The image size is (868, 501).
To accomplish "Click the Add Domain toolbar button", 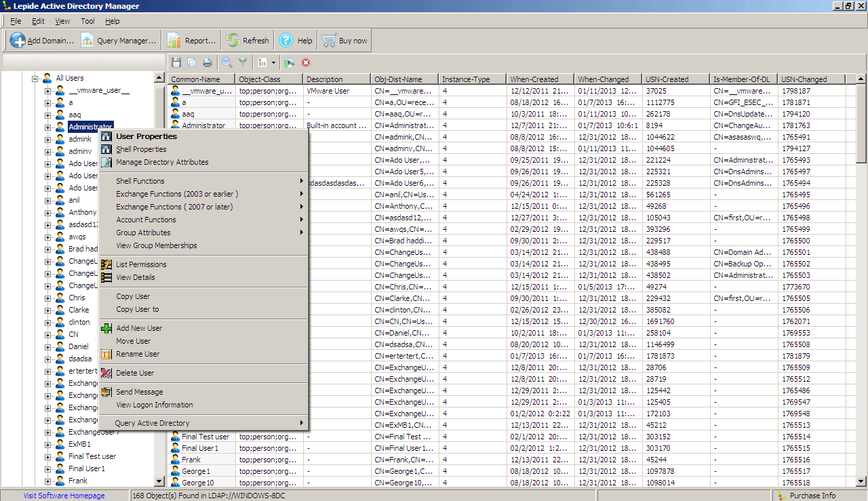I will [x=41, y=41].
